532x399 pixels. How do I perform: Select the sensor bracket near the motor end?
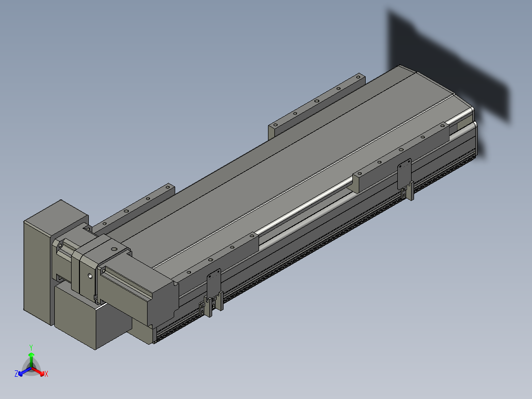(214, 285)
